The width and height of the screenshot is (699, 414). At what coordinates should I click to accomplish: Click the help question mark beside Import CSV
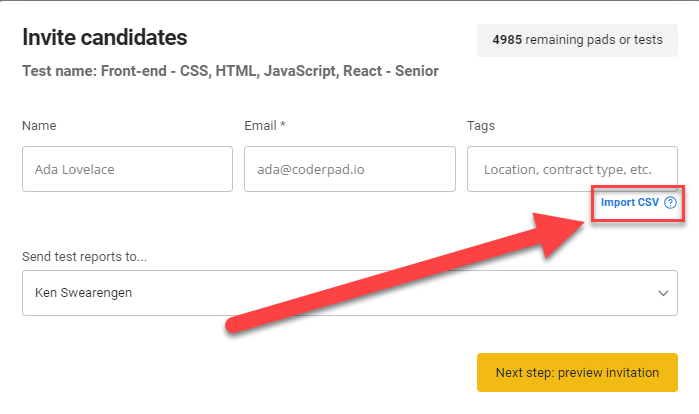[670, 203]
